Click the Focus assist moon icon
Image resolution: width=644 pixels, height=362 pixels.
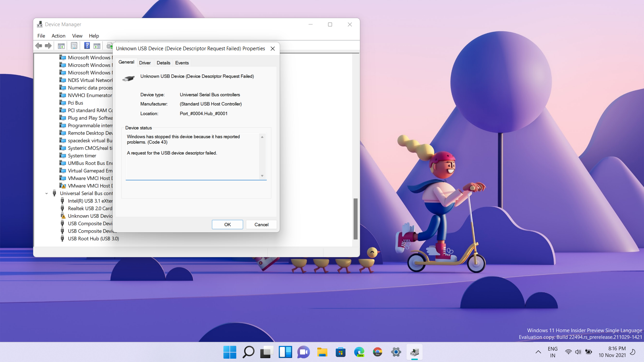(x=633, y=352)
